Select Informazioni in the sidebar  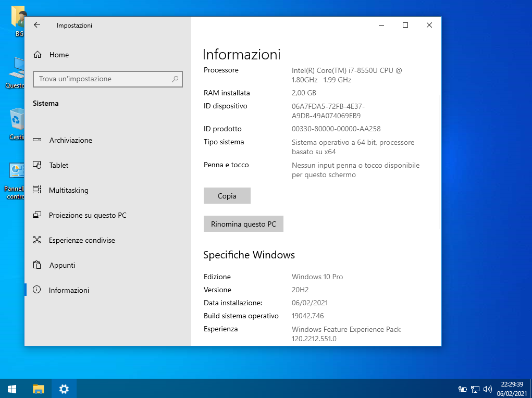[108, 290]
